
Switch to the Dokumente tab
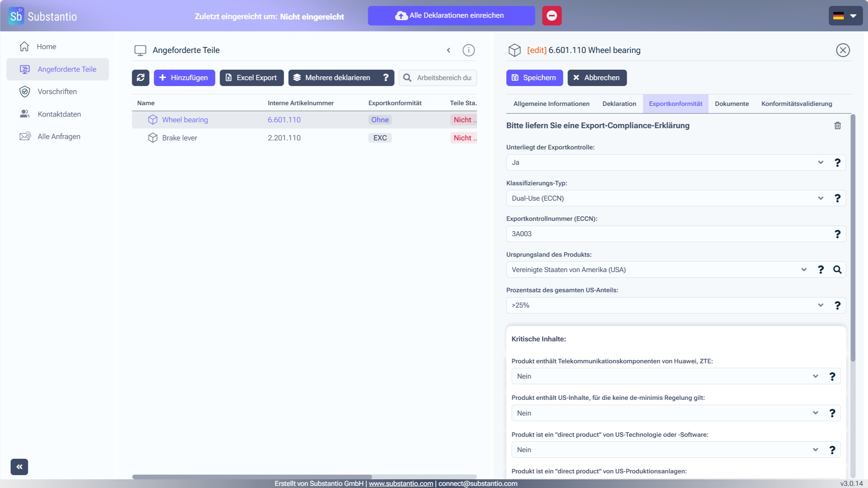pyautogui.click(x=731, y=104)
